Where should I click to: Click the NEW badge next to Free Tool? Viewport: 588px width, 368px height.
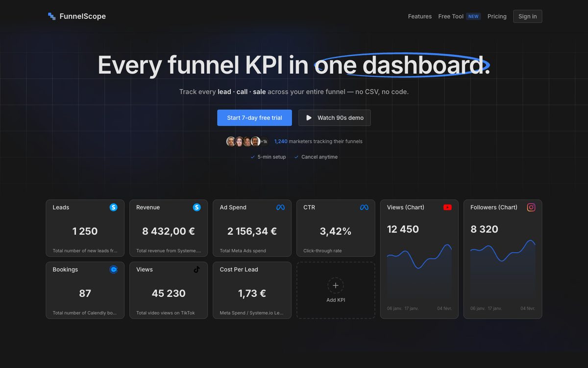tap(473, 16)
